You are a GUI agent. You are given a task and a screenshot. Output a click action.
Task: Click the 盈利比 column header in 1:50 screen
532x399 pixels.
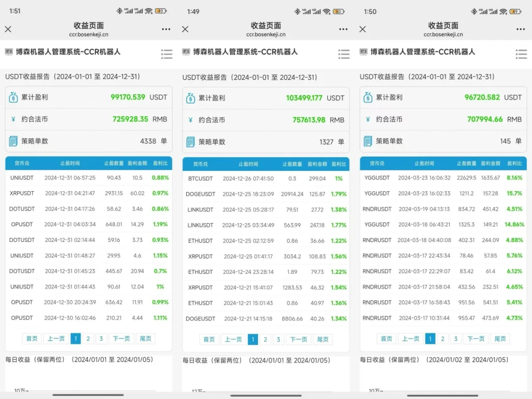514,163
